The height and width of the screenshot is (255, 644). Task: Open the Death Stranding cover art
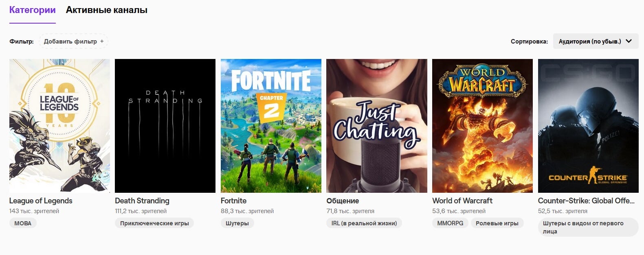pos(165,126)
